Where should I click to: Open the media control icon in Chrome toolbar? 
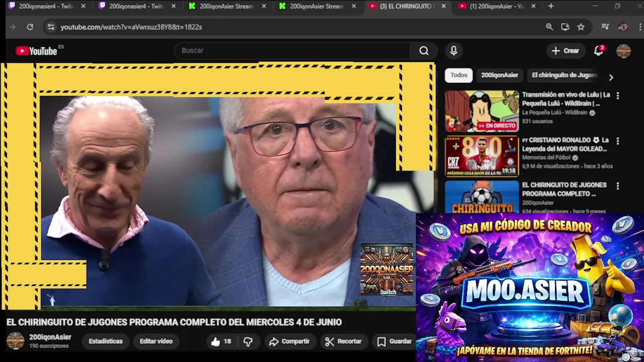(x=605, y=27)
